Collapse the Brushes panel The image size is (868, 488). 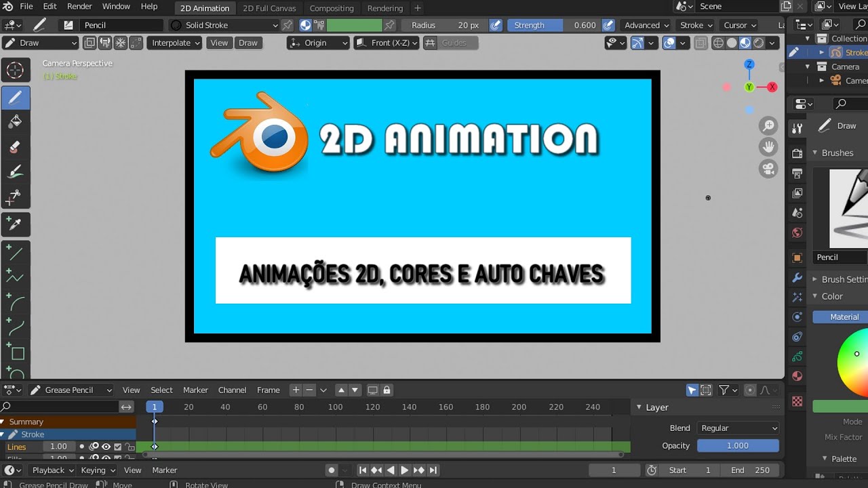tap(815, 153)
